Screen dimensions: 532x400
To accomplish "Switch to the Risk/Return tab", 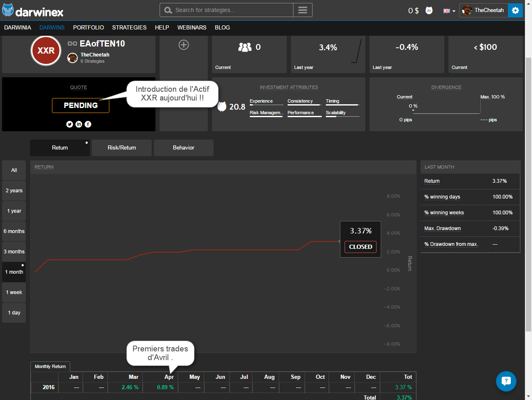I will tap(122, 148).
